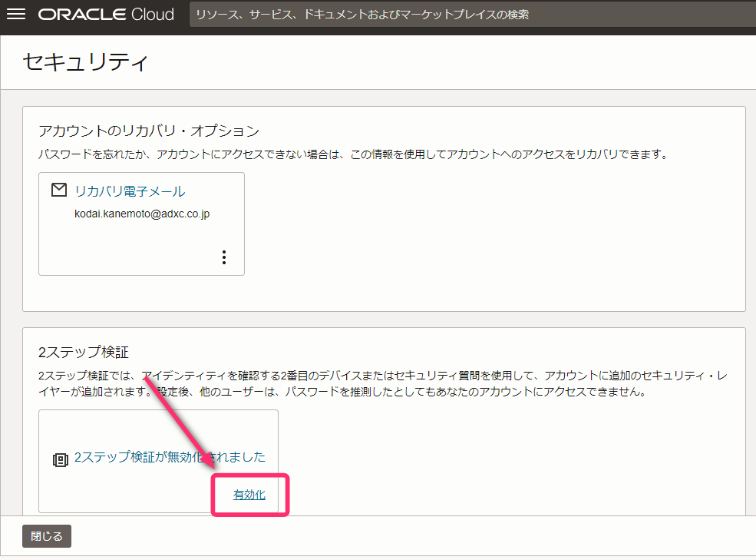Click the 2-step verification device icon
This screenshot has height=560, width=756.
(x=61, y=459)
